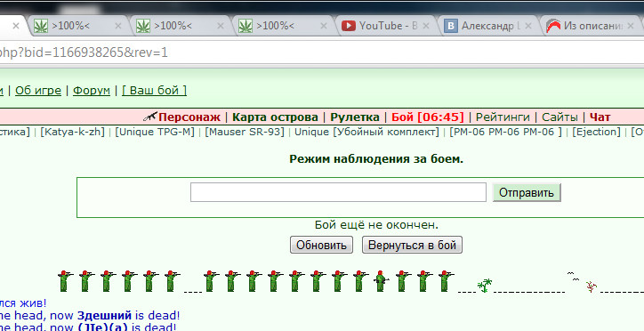Select the [Mauser SR-93] kit link
Screen dimensions: 644x331
pos(245,133)
